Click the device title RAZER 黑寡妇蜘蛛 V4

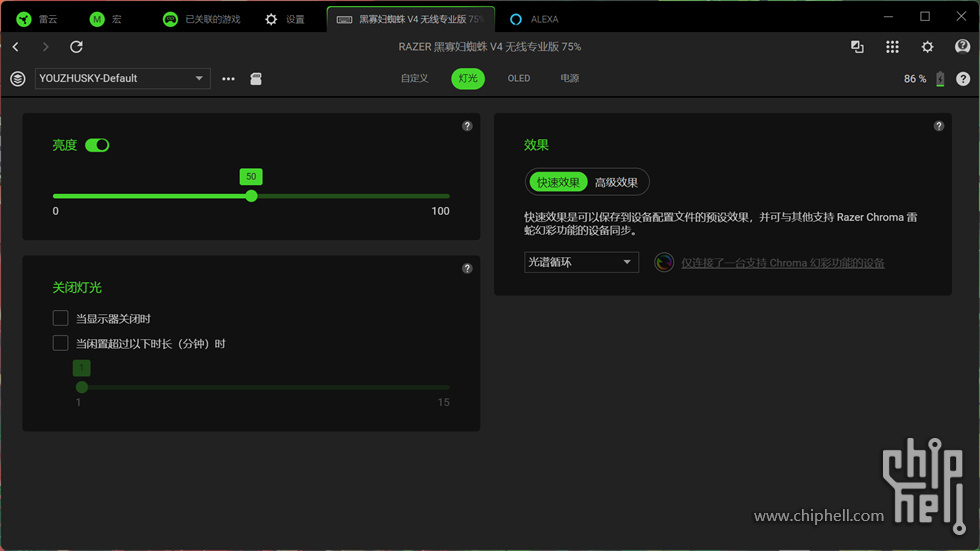tap(489, 47)
